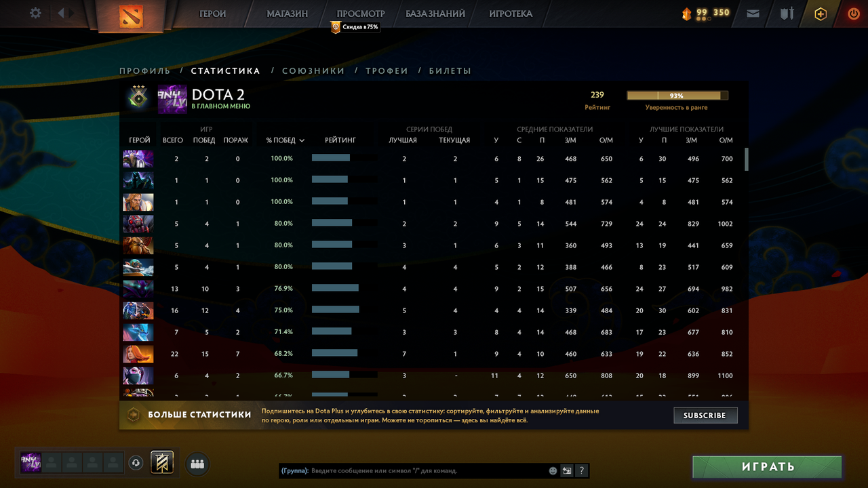
Task: Open the chat emoticon smiley picker
Action: 553,470
